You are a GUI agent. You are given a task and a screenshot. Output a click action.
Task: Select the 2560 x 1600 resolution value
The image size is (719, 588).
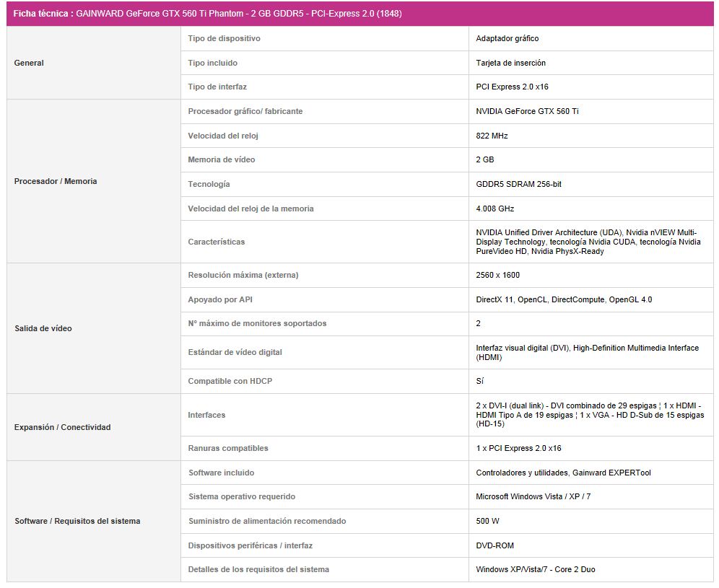(x=498, y=275)
